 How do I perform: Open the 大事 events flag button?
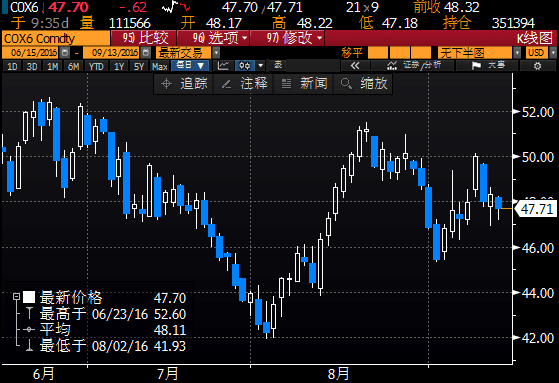point(487,66)
